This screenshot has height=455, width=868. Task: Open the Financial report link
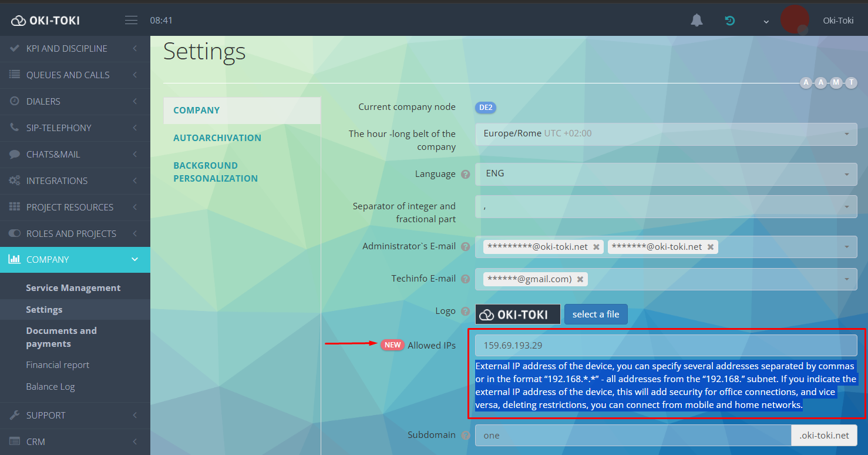point(58,365)
